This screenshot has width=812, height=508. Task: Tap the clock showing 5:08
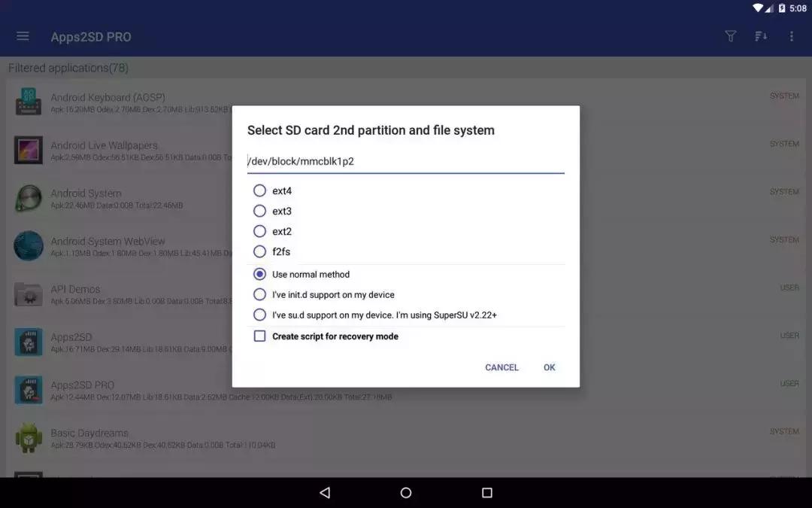pos(798,8)
